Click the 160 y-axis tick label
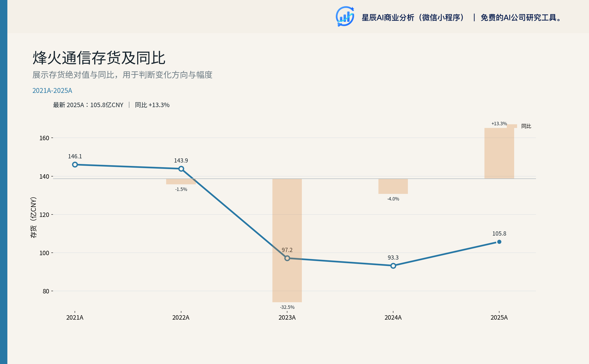 44,138
